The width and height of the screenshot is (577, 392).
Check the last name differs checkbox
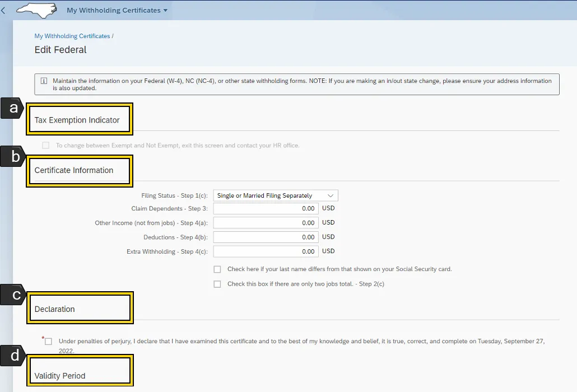pos(217,269)
